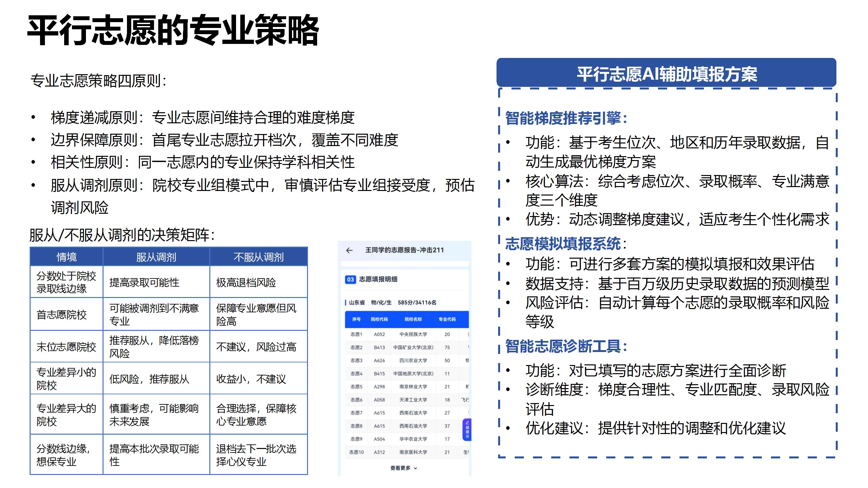Click the 院校代码 column header
Image resolution: width=868 pixels, height=488 pixels.
[x=379, y=319]
